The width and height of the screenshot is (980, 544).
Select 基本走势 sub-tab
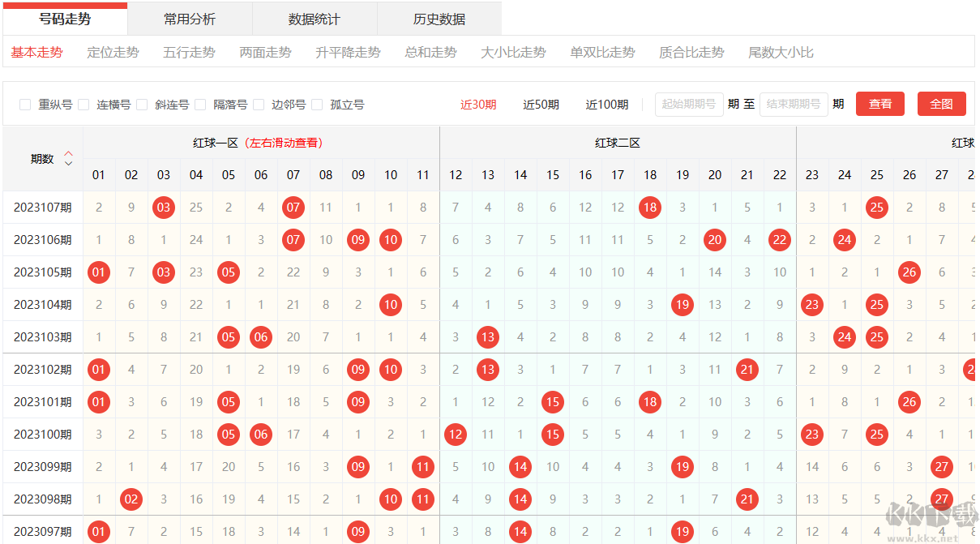[x=36, y=53]
